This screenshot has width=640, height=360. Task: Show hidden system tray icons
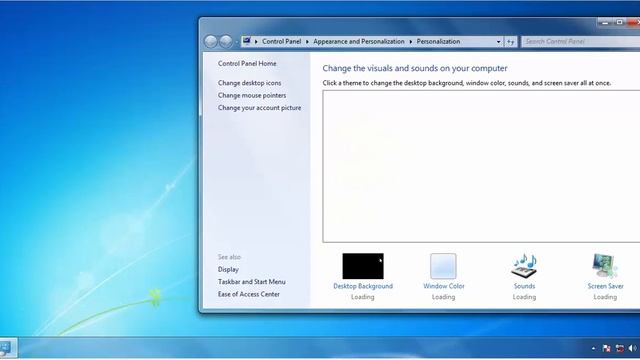[593, 348]
